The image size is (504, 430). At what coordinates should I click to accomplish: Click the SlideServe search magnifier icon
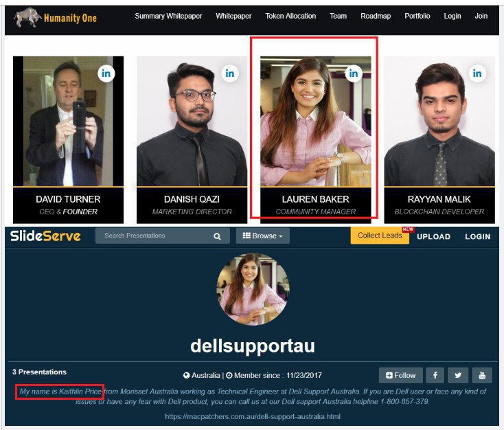[x=217, y=236]
